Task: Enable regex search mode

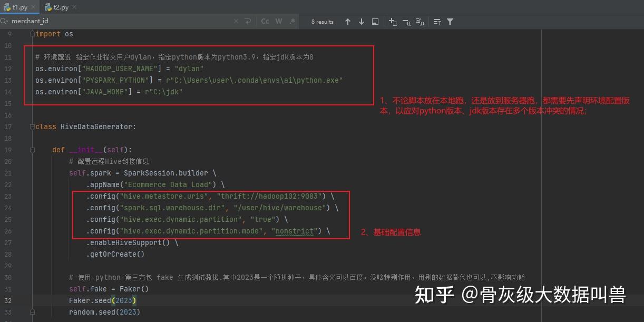Action: pos(292,21)
